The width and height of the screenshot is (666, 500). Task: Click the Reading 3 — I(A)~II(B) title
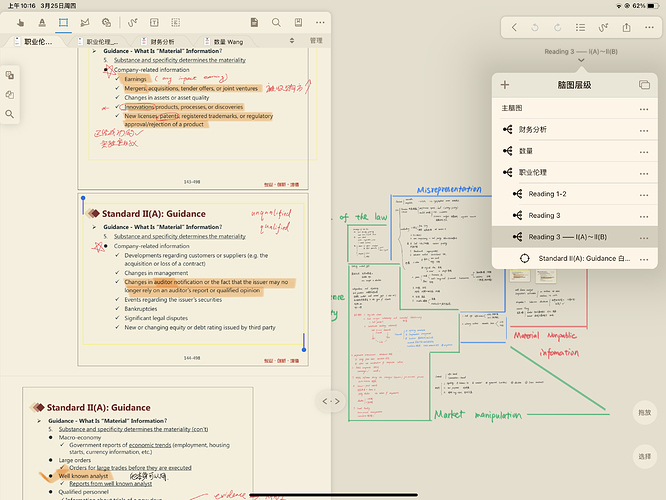[581, 51]
